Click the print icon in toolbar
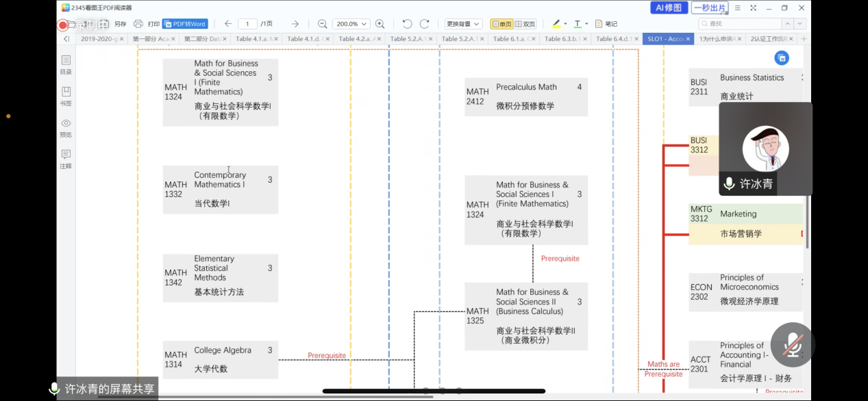The image size is (868, 401). 138,24
